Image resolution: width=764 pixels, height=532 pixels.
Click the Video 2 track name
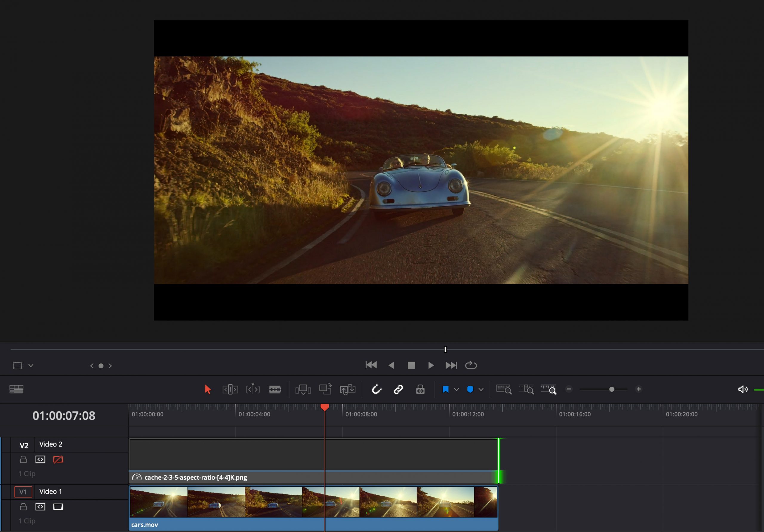51,444
